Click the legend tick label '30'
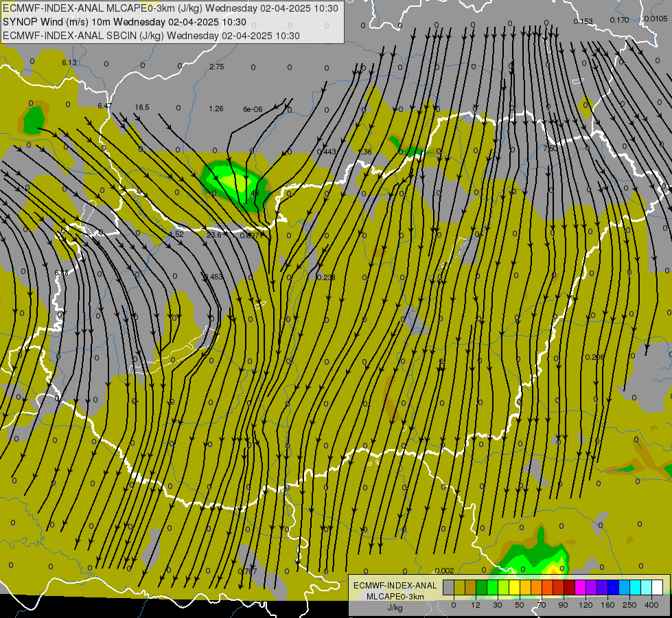This screenshot has height=618, width=672. tap(498, 605)
